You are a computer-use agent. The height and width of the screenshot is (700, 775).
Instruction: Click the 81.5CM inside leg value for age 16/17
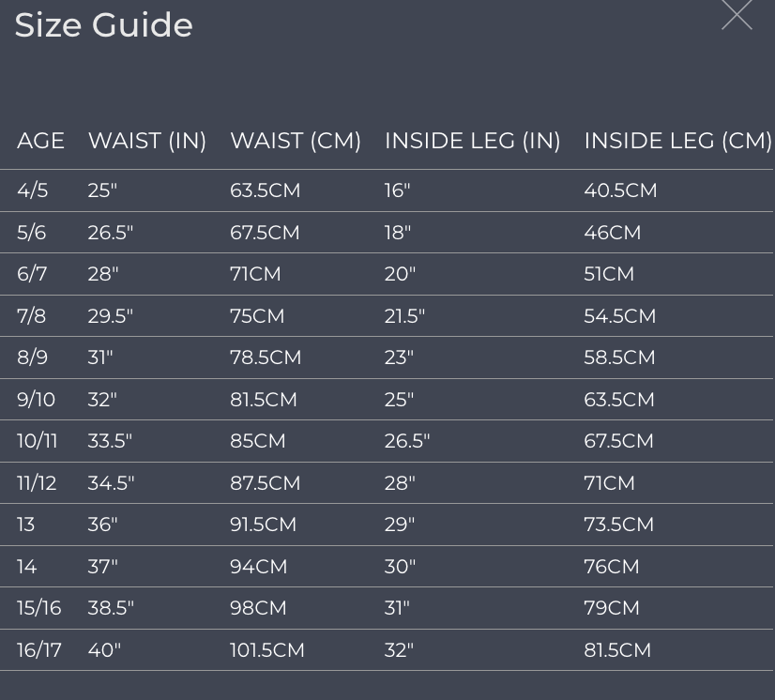[x=617, y=650]
